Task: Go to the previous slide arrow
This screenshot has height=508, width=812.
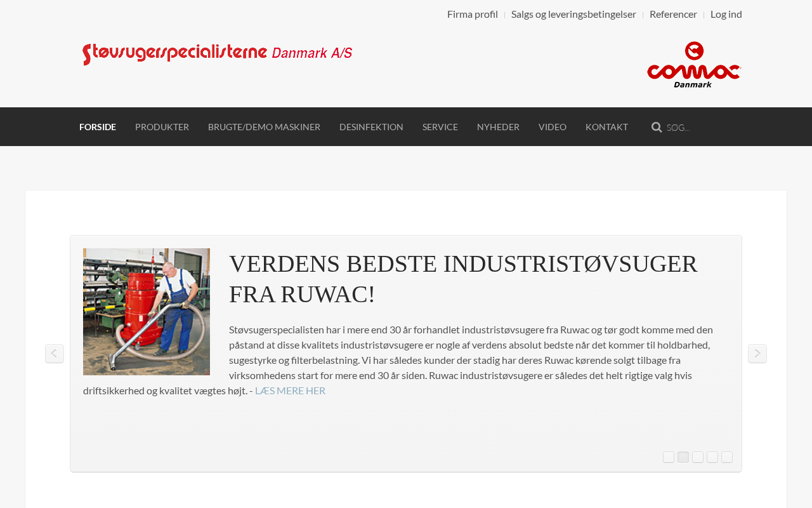Action: [55, 354]
